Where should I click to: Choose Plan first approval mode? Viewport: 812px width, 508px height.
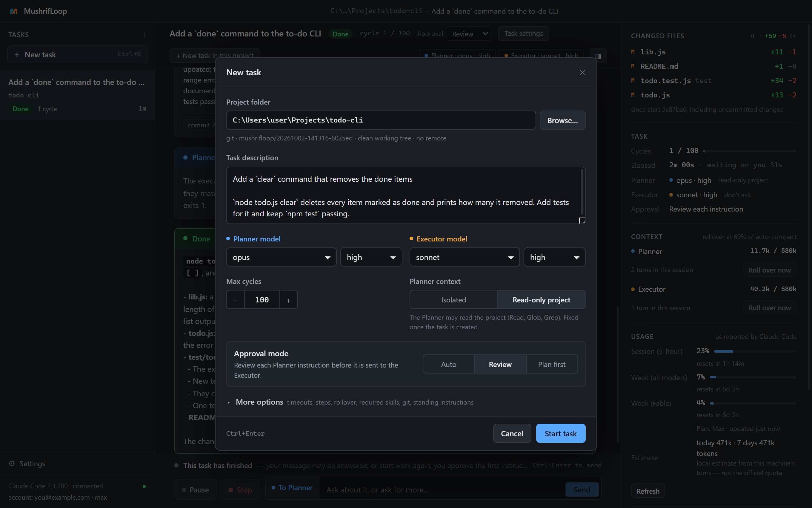(x=552, y=364)
